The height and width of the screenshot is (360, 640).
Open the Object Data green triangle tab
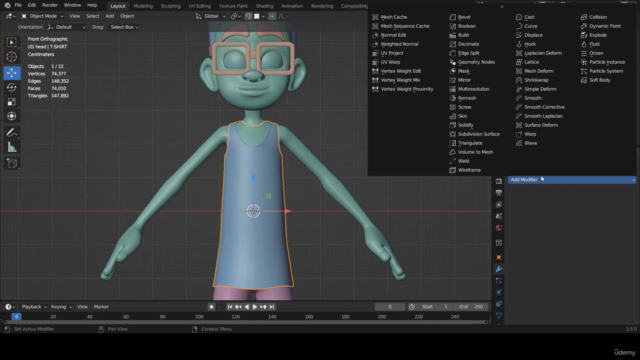(x=499, y=316)
